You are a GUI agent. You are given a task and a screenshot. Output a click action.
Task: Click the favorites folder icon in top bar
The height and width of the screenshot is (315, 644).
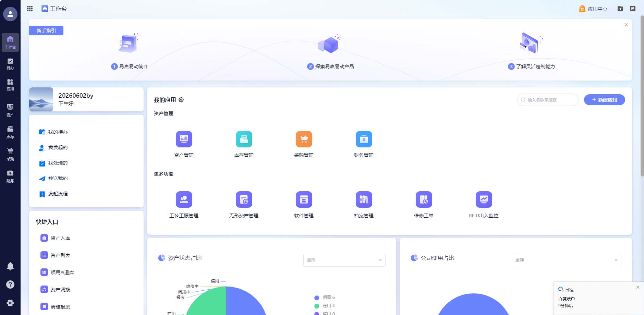coord(620,9)
